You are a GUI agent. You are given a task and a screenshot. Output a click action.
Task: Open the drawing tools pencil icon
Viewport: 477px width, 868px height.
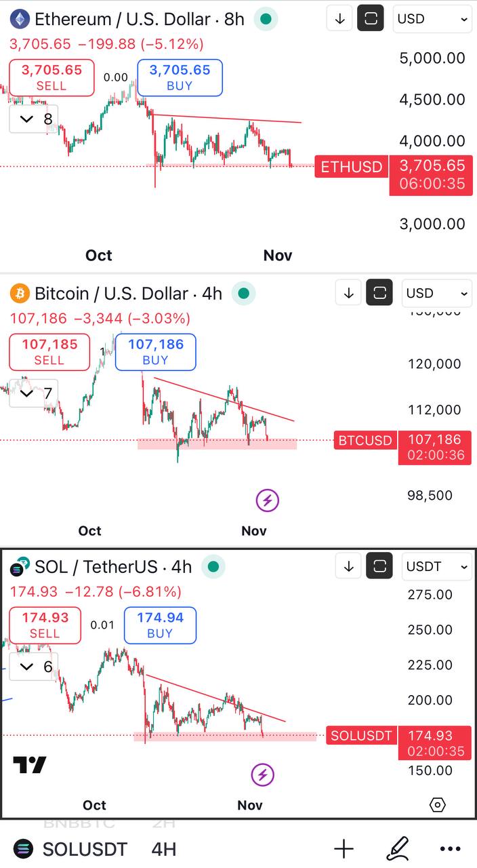(x=397, y=848)
